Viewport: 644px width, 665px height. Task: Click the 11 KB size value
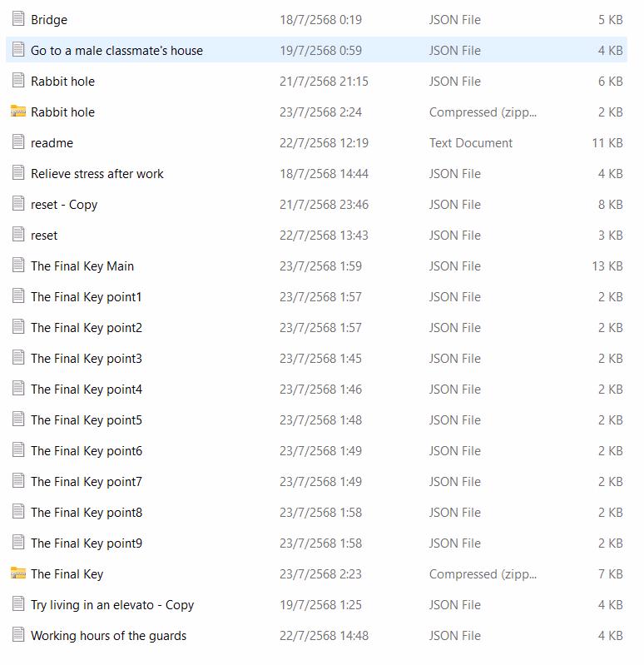point(607,143)
